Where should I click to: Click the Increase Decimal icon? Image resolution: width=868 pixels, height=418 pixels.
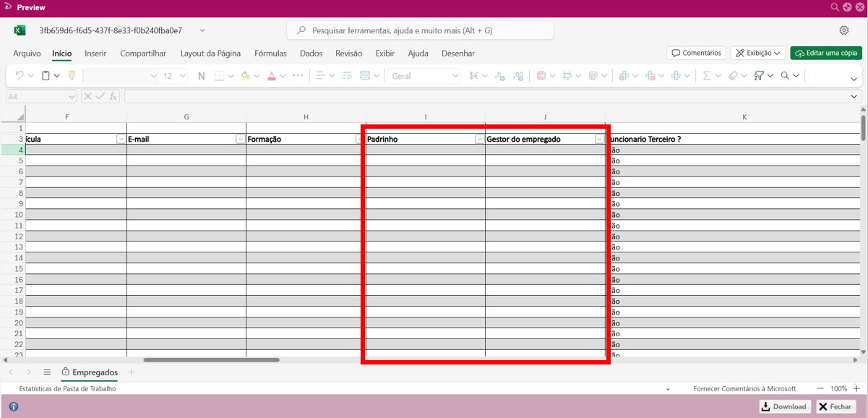(x=499, y=75)
